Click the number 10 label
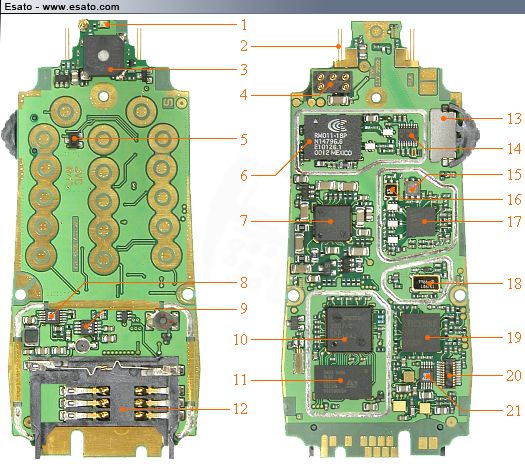Image resolution: width=525 pixels, height=464 pixels. coord(240,339)
